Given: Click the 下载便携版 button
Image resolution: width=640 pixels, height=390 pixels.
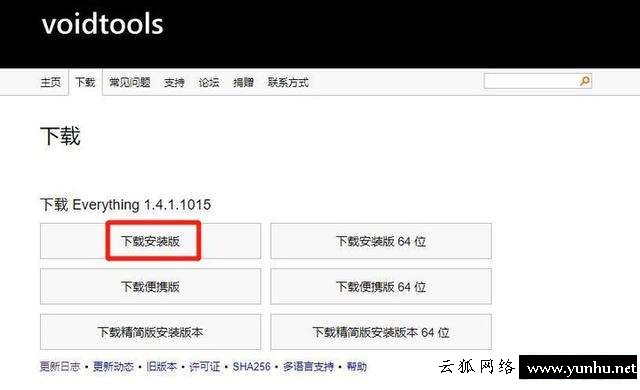Looking at the screenshot, I should [x=150, y=287].
